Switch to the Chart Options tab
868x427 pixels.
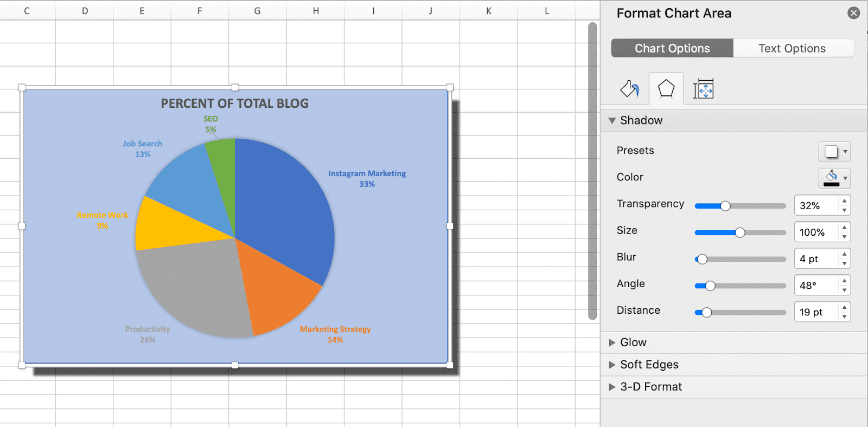click(672, 48)
